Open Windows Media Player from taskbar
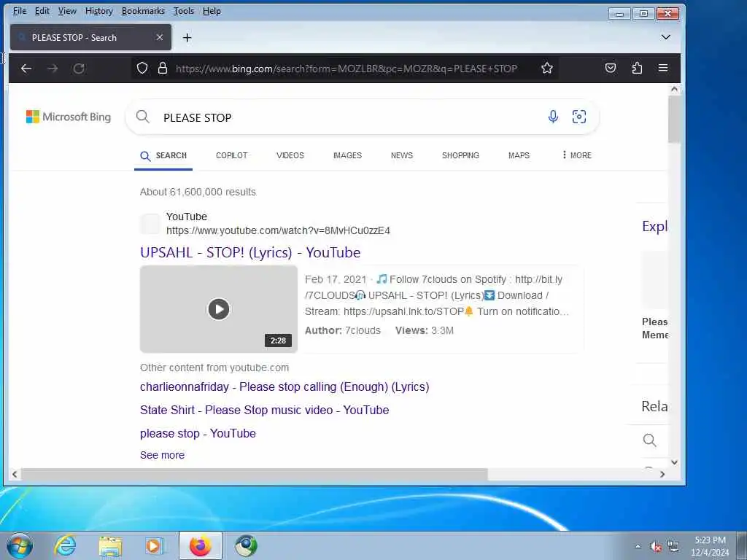Viewport: 747px width, 560px height. pyautogui.click(x=155, y=546)
